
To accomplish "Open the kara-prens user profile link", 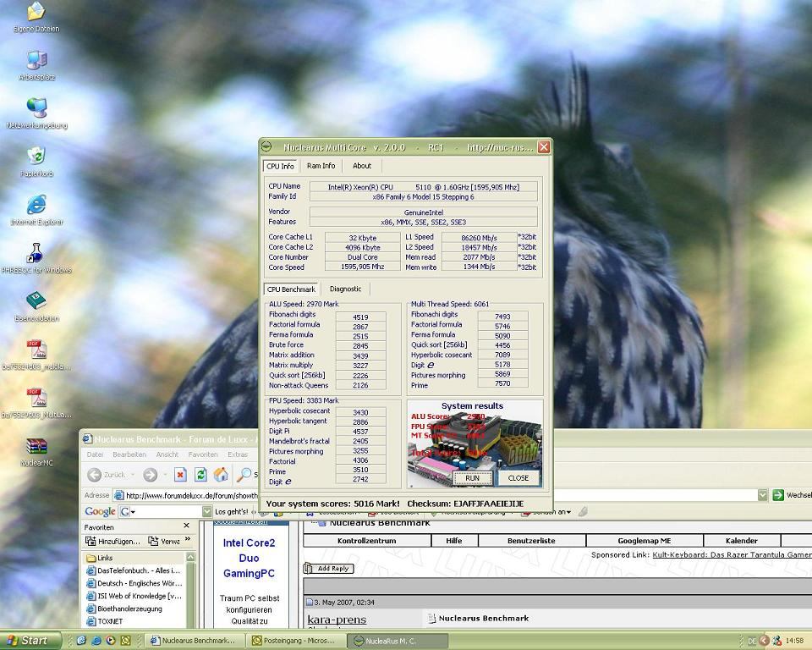I will [337, 620].
